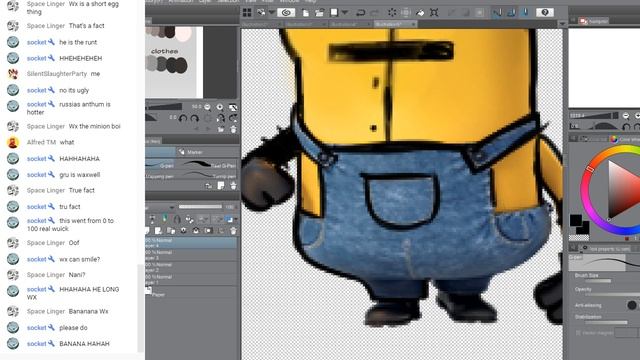Select the Paper layer
The height and width of the screenshot is (360, 640).
click(x=191, y=292)
